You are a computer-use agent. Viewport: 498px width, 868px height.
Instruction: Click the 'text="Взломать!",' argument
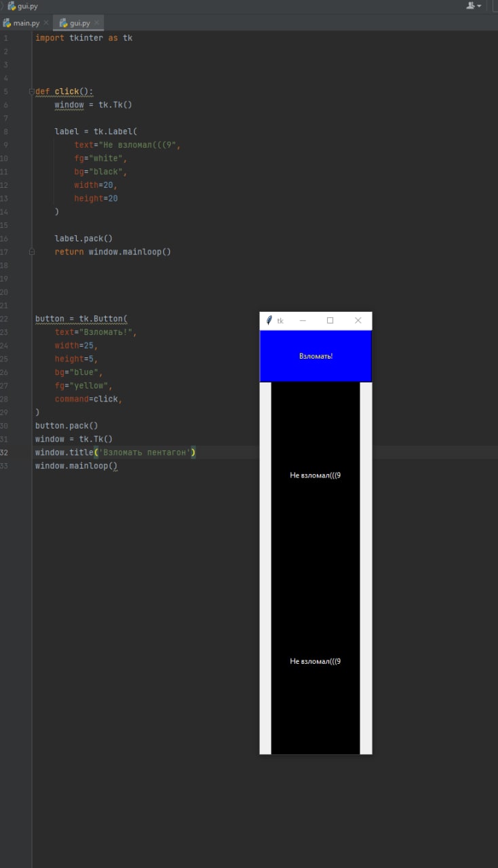click(x=96, y=332)
